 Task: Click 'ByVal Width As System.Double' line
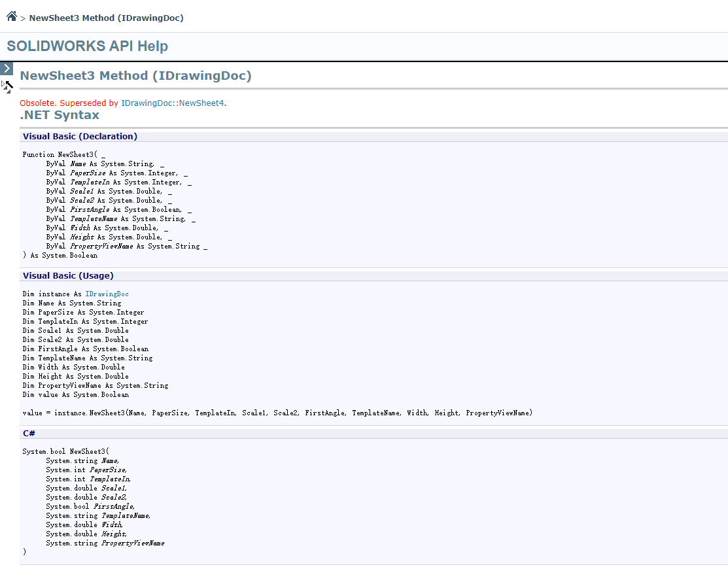[107, 228]
